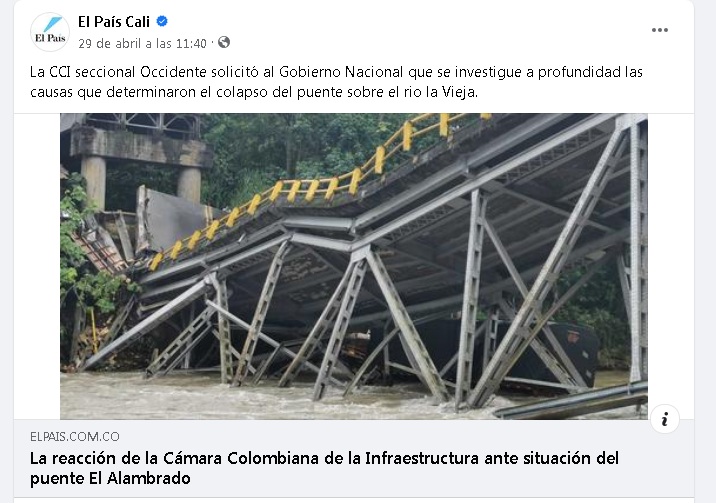Click the '29 de abril a las 11:40' timestamp
Image resolution: width=716 pixels, height=503 pixels.
pos(142,43)
